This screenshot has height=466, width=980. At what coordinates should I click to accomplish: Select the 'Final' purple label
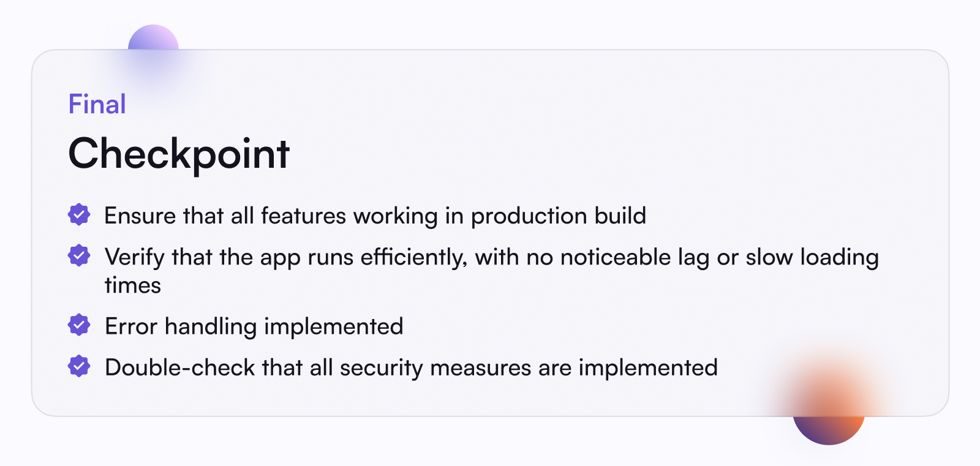pyautogui.click(x=97, y=104)
